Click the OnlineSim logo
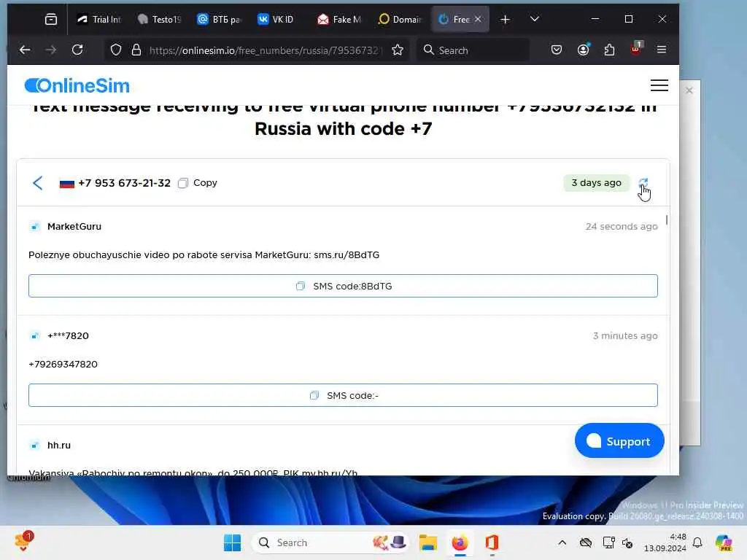This screenshot has height=560, width=747. click(x=77, y=86)
